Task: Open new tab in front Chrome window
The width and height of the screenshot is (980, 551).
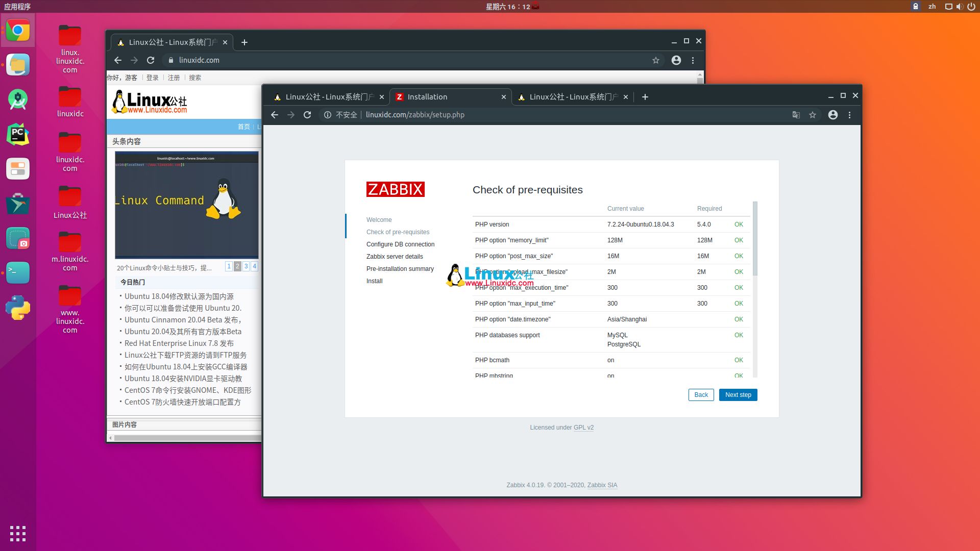Action: (645, 97)
